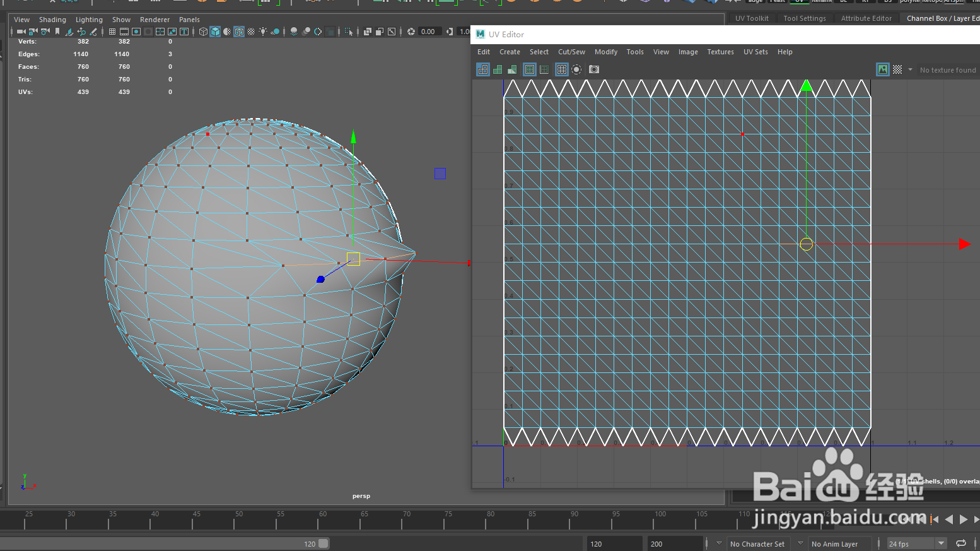The image size is (980, 551).
Task: Expand the texture dropdown arrow in UV Editor
Action: point(910,69)
